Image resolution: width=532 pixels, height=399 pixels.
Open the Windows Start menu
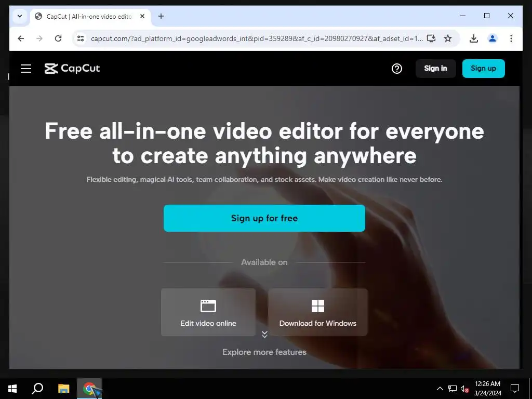[x=12, y=389]
